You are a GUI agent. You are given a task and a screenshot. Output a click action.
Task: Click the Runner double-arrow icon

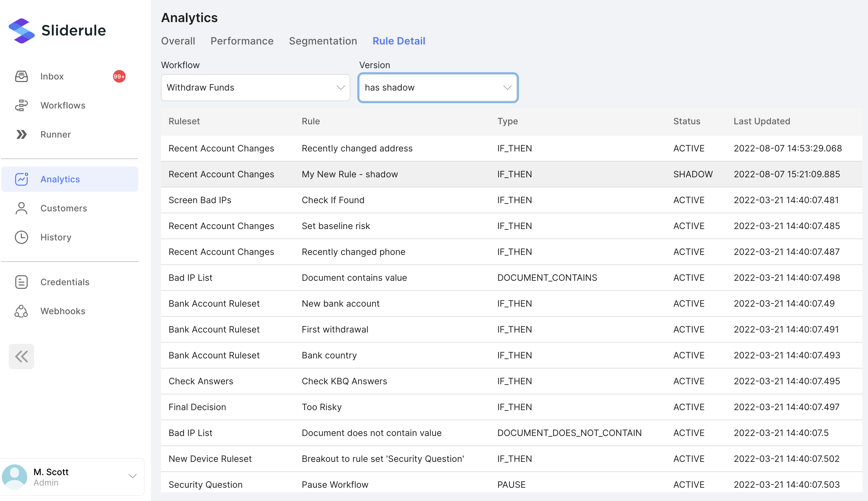tap(21, 134)
